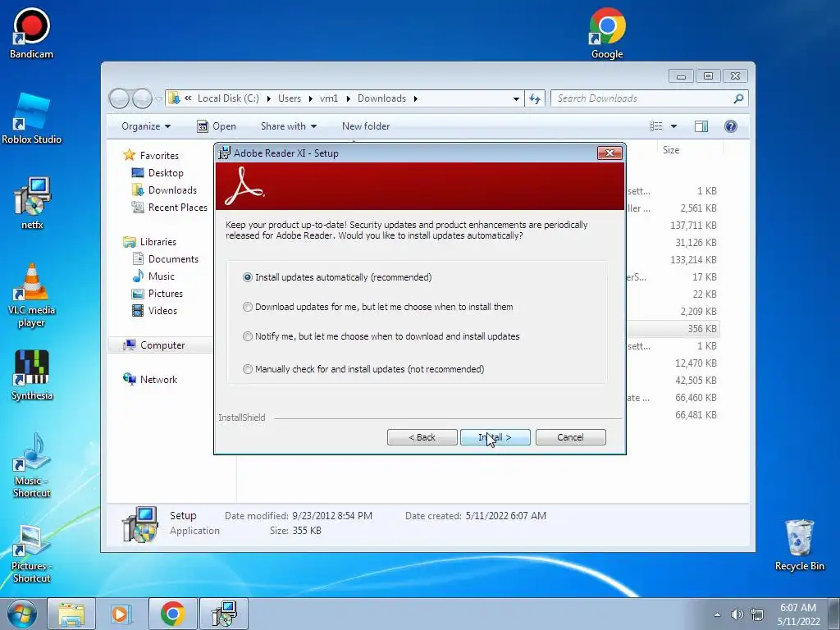This screenshot has height=630, width=840.
Task: Expand the address bar history dropdown
Action: 516,98
